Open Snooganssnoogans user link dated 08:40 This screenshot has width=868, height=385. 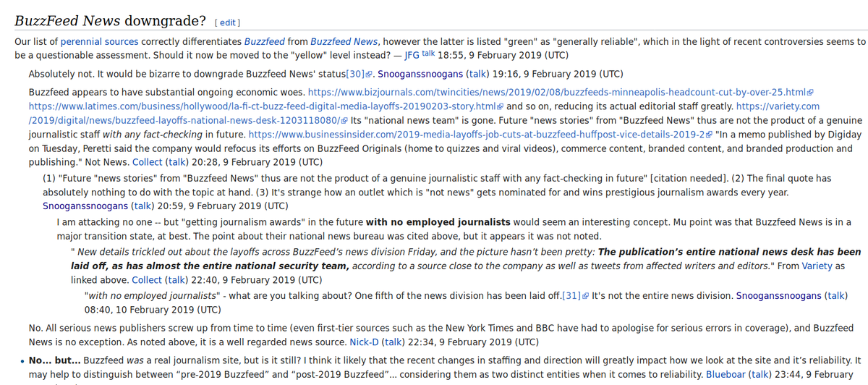[779, 295]
